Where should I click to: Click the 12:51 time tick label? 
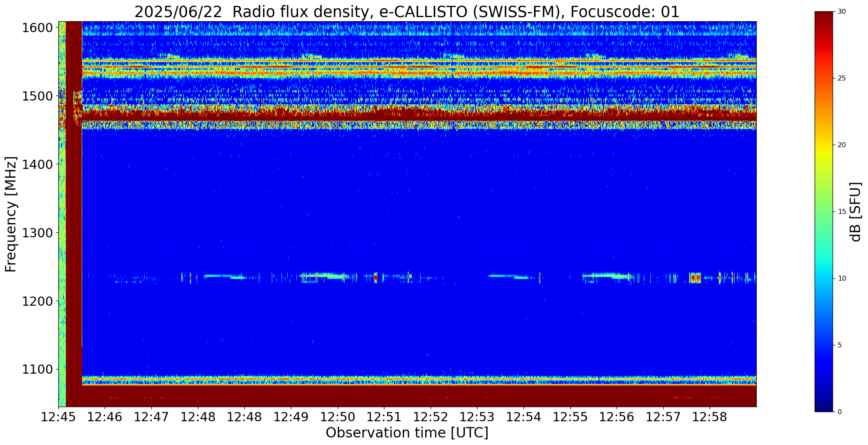(384, 417)
